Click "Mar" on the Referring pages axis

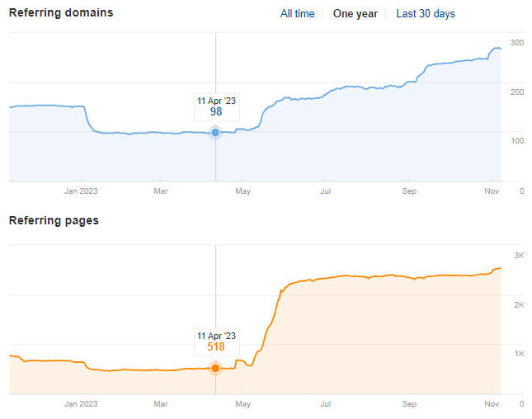tap(161, 404)
